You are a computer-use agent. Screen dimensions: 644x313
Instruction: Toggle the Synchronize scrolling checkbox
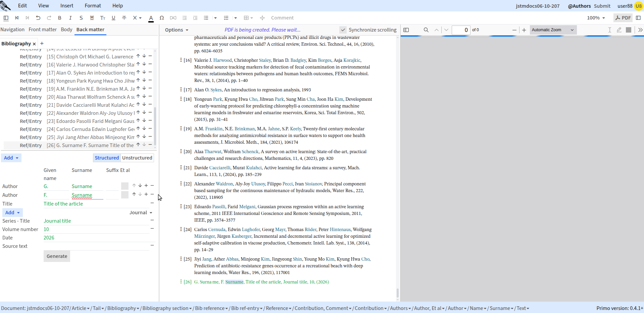(x=343, y=30)
